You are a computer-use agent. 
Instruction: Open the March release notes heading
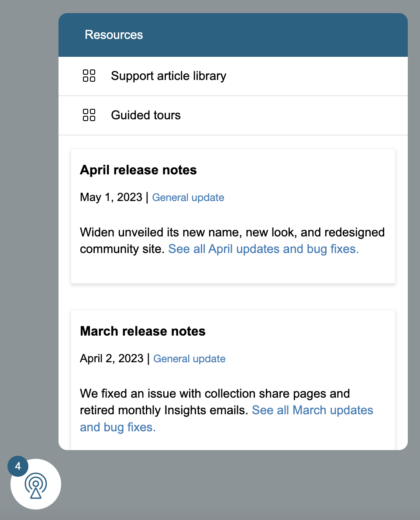[143, 331]
